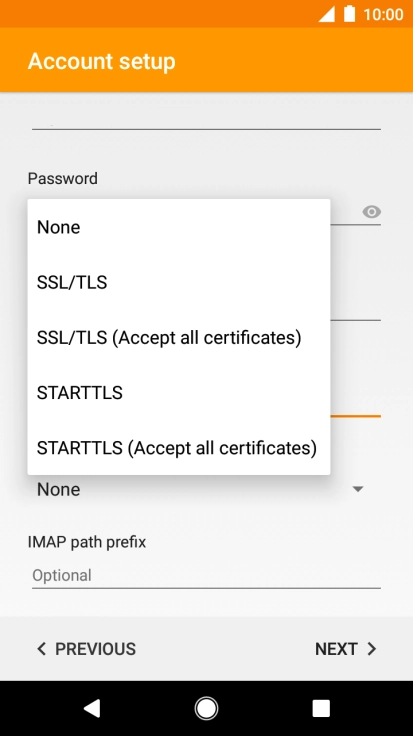Click the Account setup title
Image resolution: width=413 pixels, height=736 pixels.
pyautogui.click(x=101, y=61)
